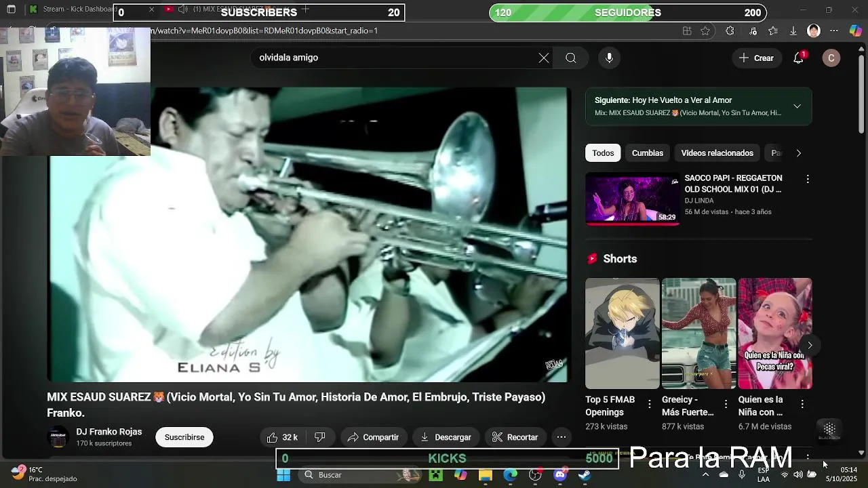The width and height of the screenshot is (868, 488).
Task: Click the Recortar button
Action: pos(515,437)
